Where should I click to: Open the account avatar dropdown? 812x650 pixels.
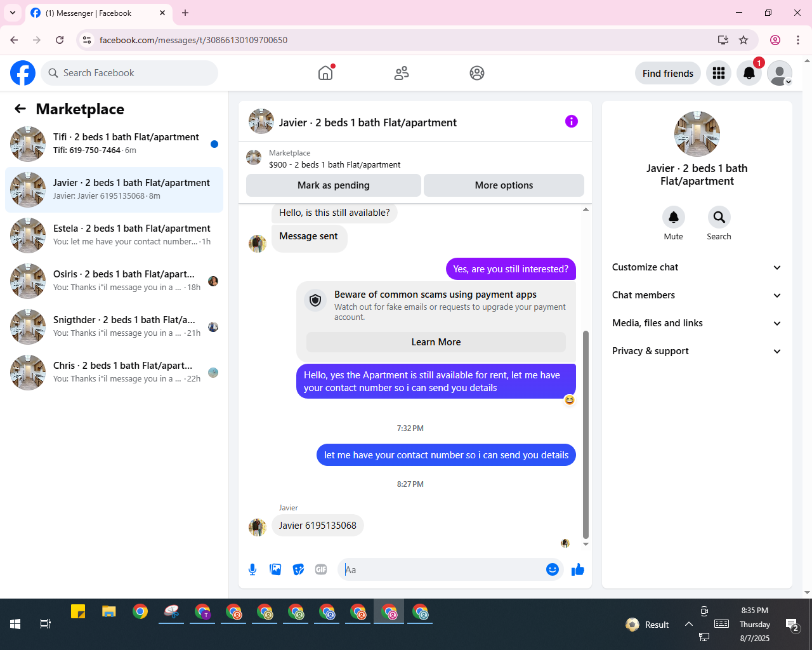pos(780,73)
